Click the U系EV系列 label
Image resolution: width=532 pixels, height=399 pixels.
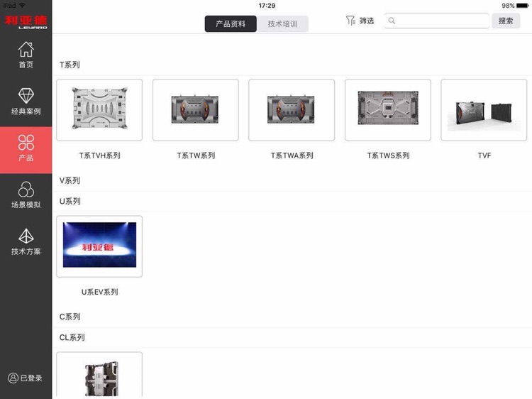tap(100, 292)
